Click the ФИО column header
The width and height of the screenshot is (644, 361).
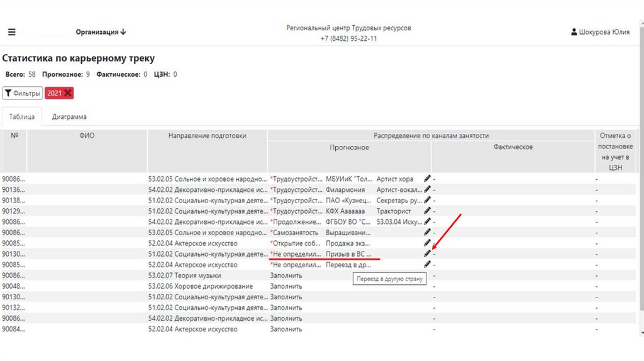point(87,136)
